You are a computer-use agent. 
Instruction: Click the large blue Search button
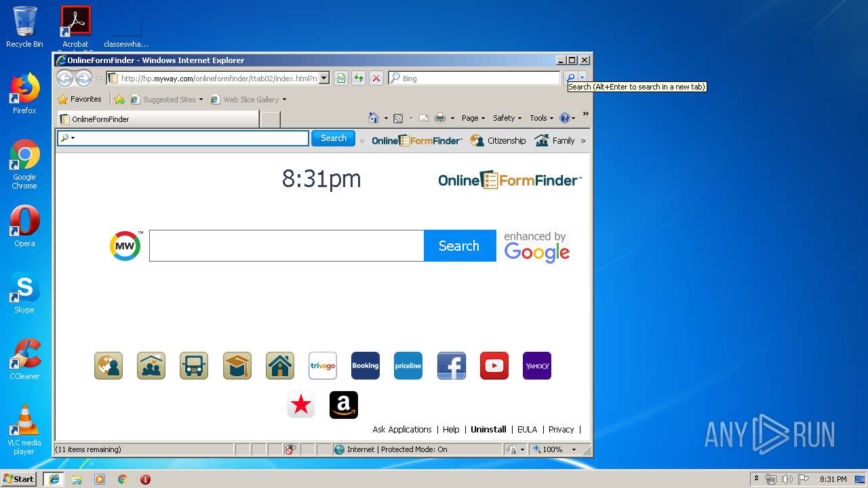(x=460, y=246)
